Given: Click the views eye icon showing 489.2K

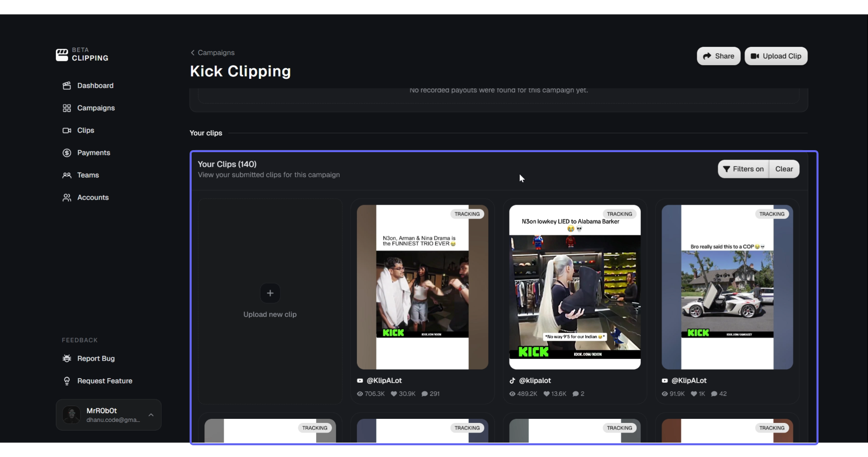Looking at the screenshot, I should 513,394.
